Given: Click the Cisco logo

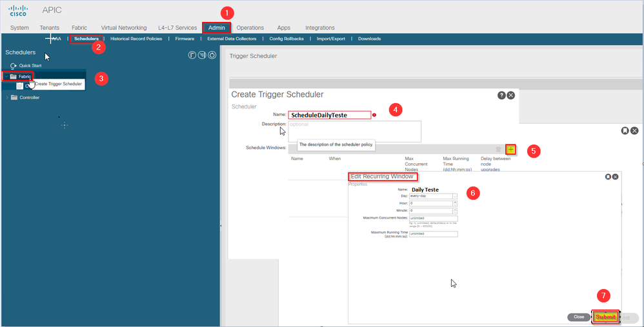Looking at the screenshot, I should (x=18, y=11).
